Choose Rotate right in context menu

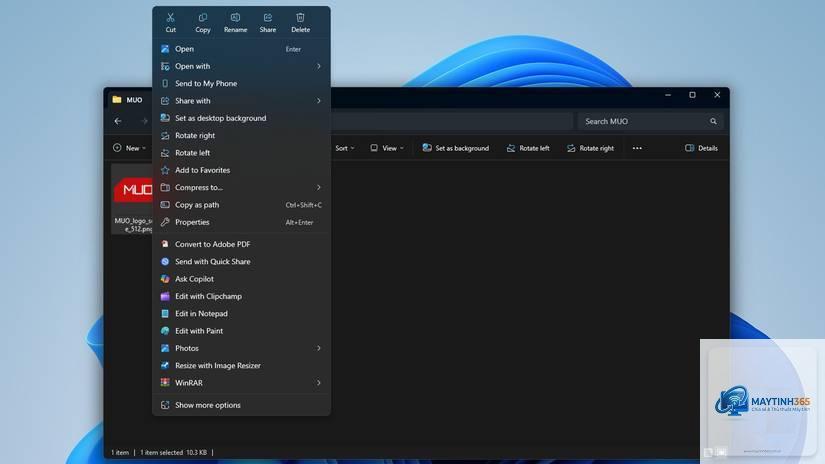coord(242,136)
